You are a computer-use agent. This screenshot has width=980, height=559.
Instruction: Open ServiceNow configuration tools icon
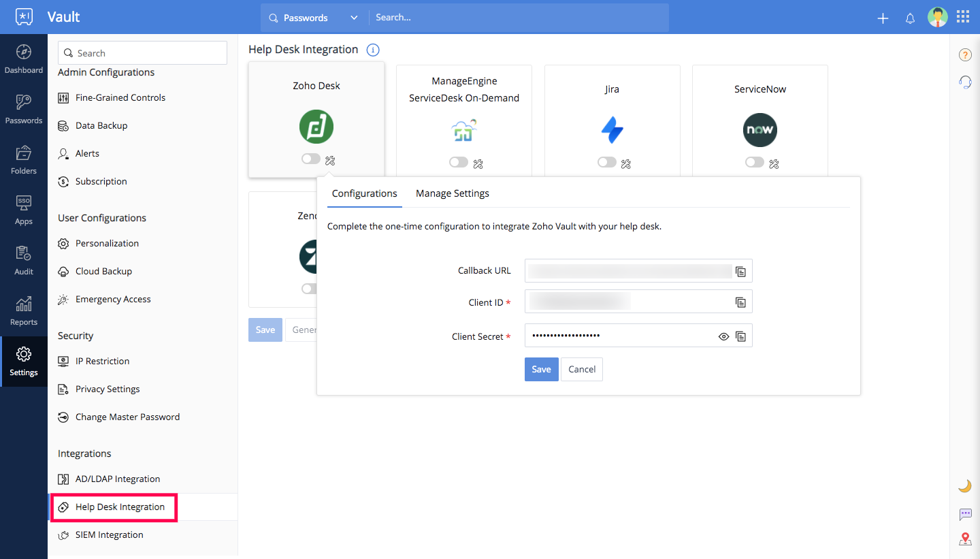(x=774, y=163)
